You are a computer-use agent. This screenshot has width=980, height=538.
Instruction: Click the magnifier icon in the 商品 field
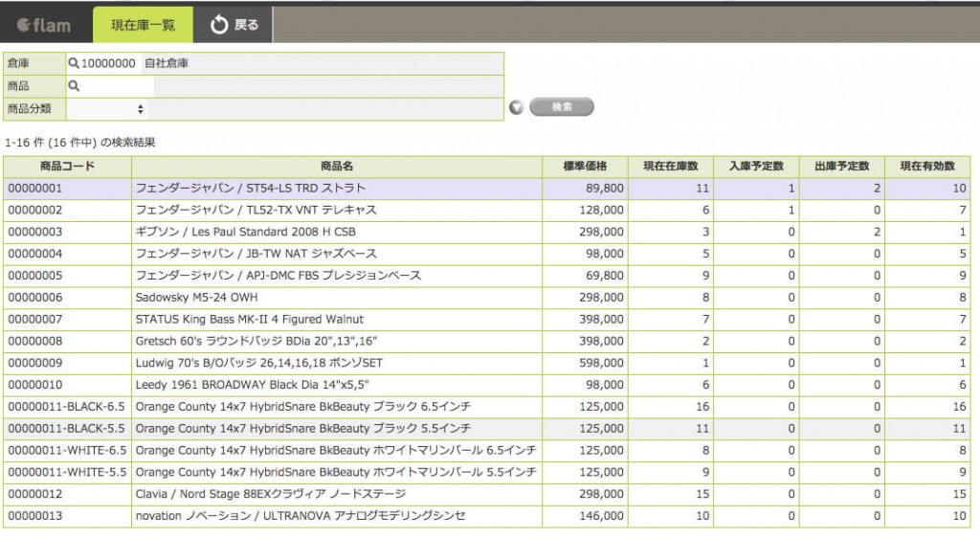(74, 85)
